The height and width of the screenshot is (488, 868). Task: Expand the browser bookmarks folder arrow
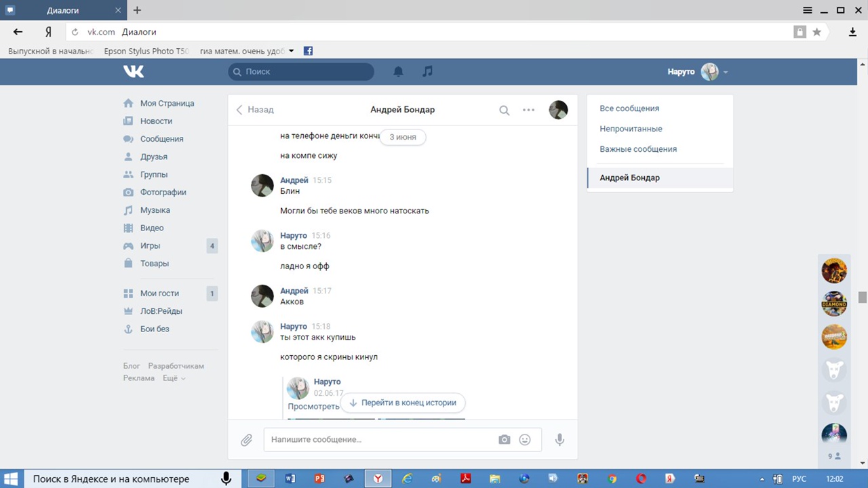click(292, 51)
